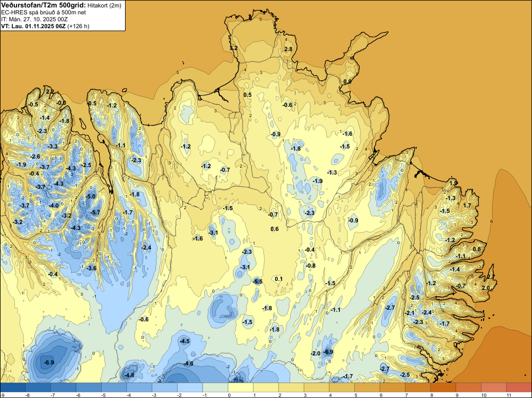This screenshot has width=532, height=398.
Task: Click the -4.5 temperature value on the map
Action: (x=185, y=342)
